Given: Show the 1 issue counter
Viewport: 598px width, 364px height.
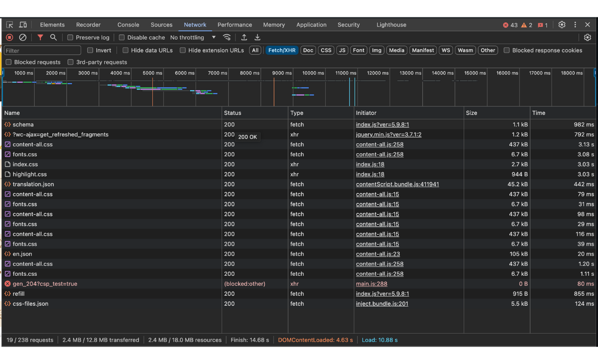Looking at the screenshot, I should [x=542, y=25].
